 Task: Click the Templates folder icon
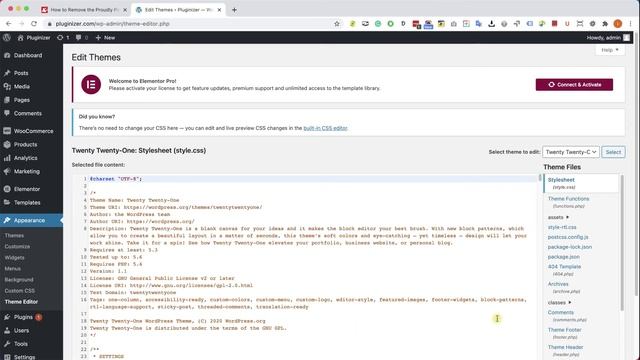(x=7, y=202)
